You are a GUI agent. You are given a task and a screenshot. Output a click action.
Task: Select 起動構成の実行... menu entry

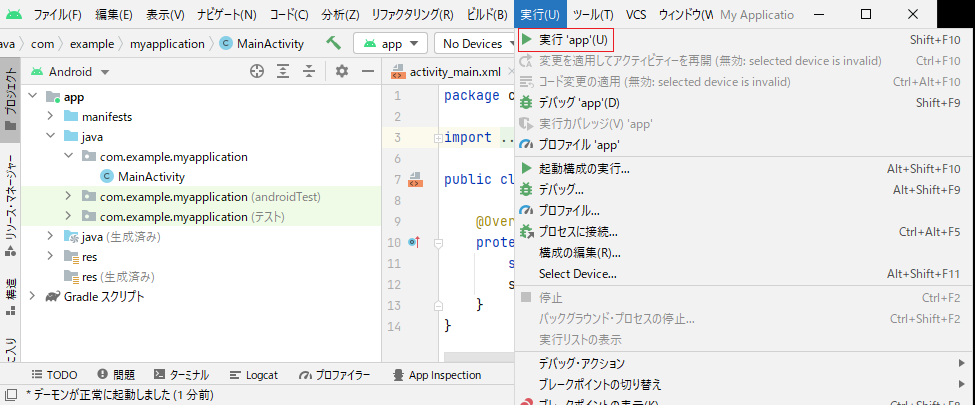coord(744,169)
